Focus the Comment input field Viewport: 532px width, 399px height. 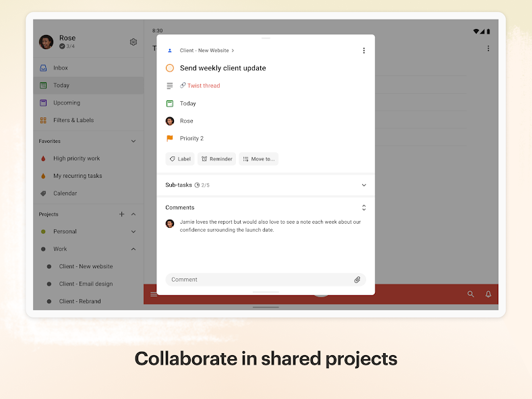266,280
